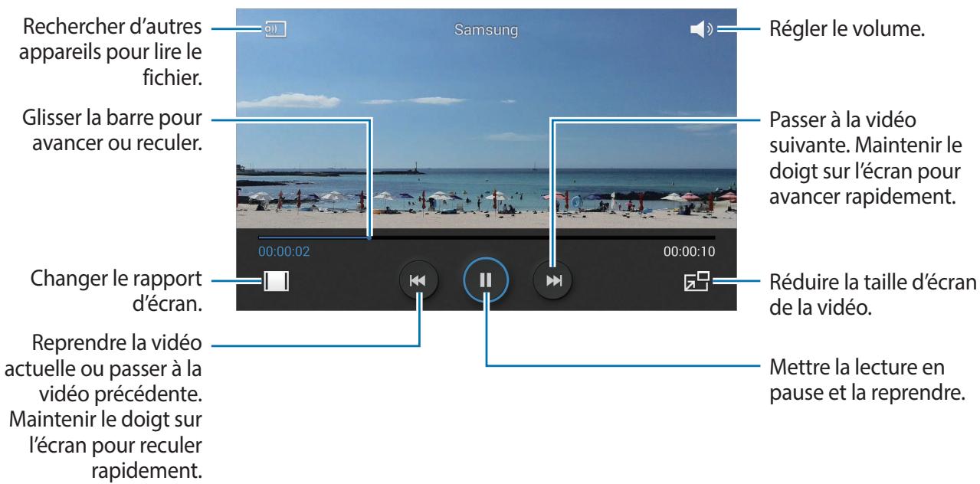Click the playback progress bar handle

370,237
